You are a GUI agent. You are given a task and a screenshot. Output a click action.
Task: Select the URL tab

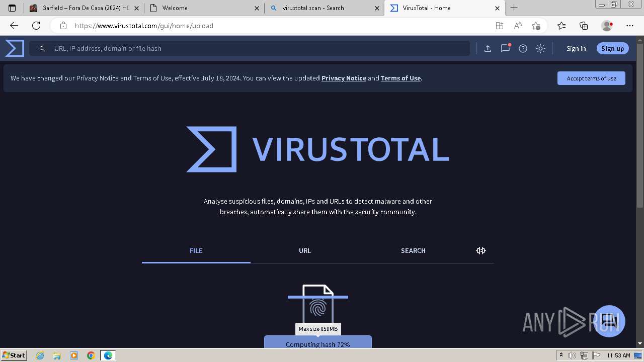click(x=305, y=250)
